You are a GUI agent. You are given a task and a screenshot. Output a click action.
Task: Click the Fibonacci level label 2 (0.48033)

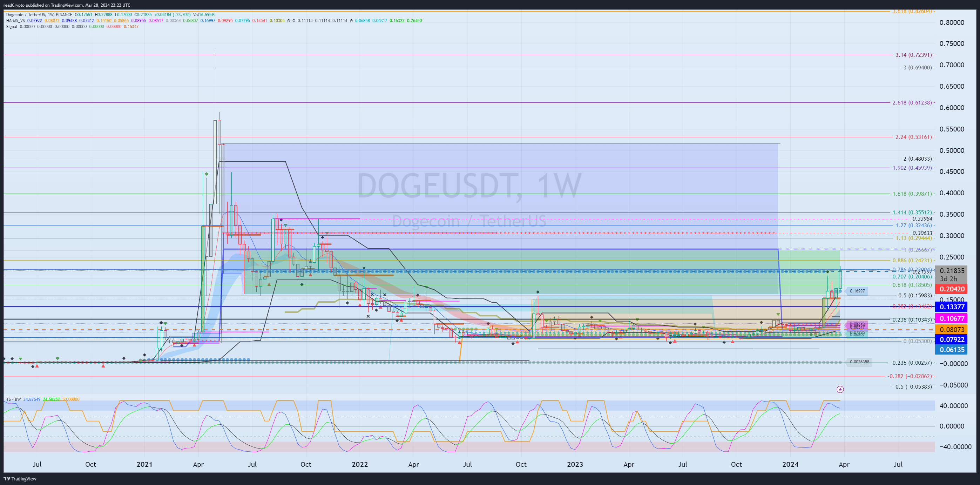(918, 159)
